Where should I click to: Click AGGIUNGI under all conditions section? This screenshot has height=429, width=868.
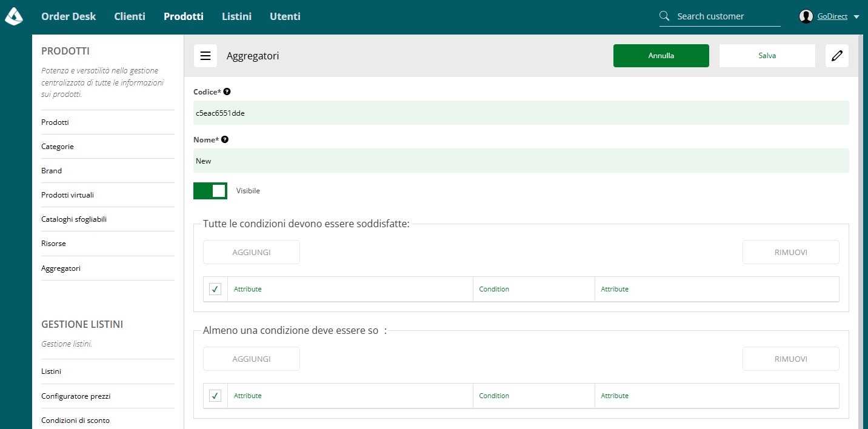(x=252, y=252)
